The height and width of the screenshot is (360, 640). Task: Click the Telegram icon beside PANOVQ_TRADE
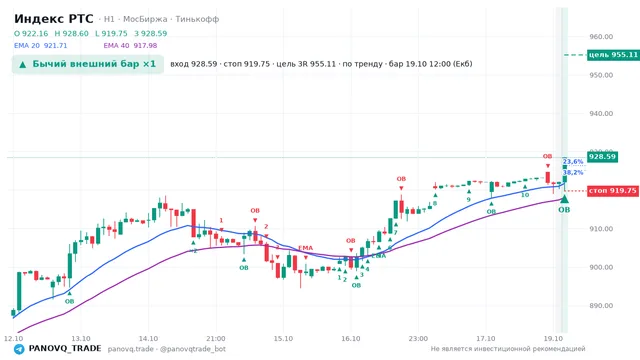pos(19,349)
